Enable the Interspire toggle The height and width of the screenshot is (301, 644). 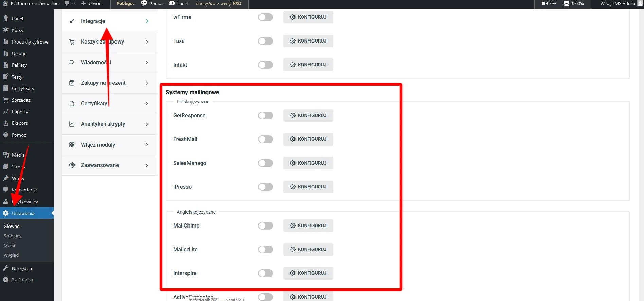(266, 273)
